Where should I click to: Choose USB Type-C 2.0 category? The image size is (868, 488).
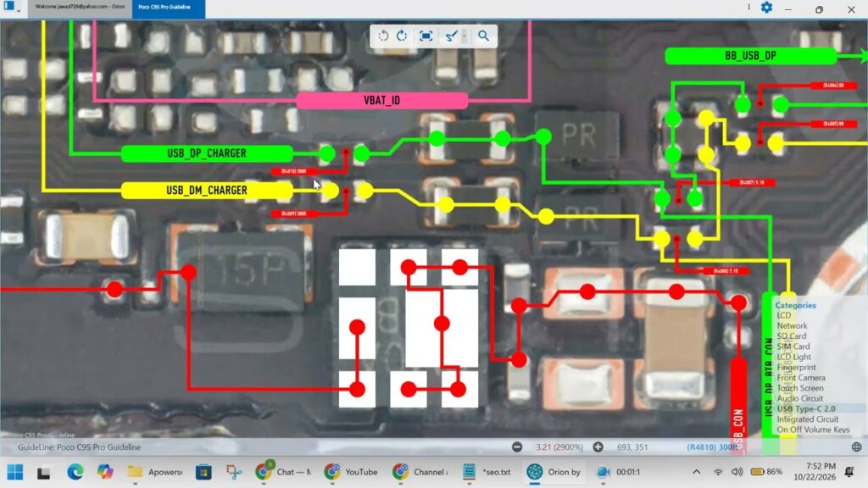point(806,409)
